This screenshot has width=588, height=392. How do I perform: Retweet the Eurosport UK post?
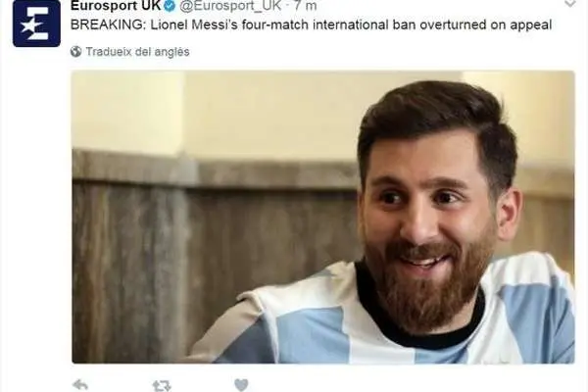click(x=162, y=385)
